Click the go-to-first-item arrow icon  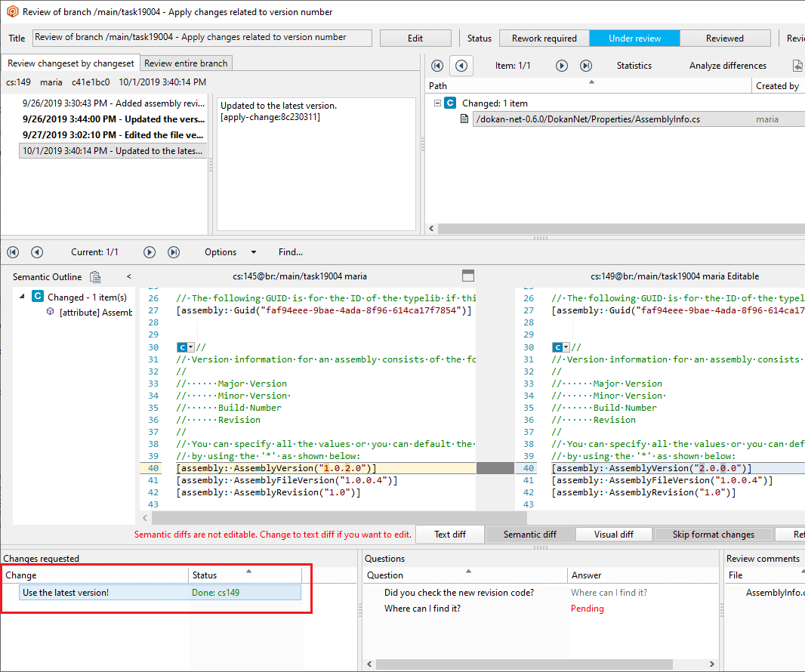(436, 66)
